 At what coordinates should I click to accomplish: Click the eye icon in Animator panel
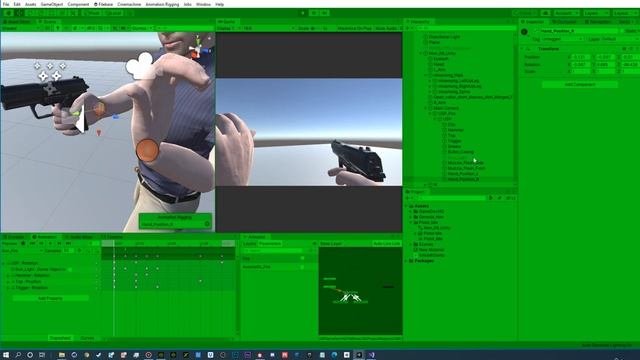(314, 244)
